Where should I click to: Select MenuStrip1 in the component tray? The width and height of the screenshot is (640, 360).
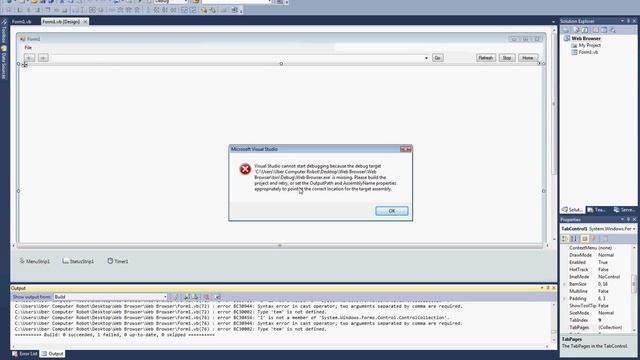point(35,261)
